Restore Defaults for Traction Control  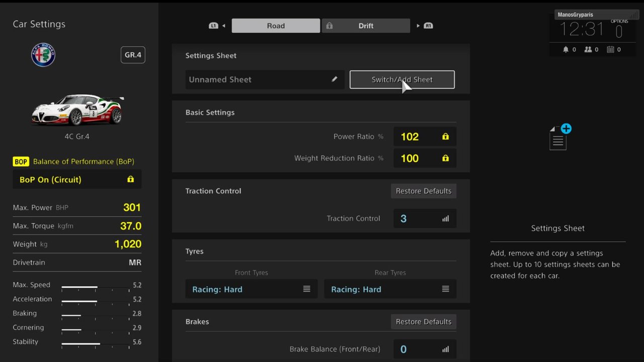[424, 191]
